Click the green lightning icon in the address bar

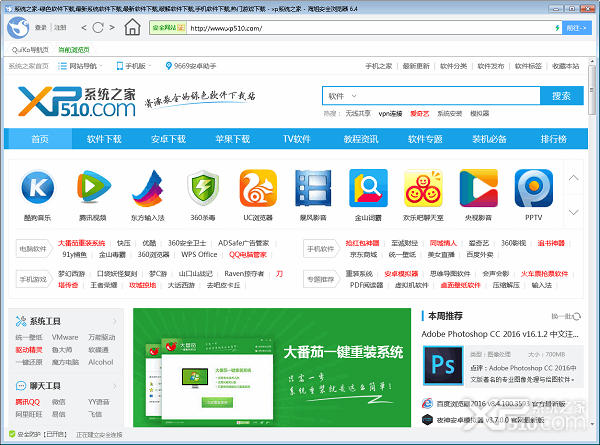[557, 28]
